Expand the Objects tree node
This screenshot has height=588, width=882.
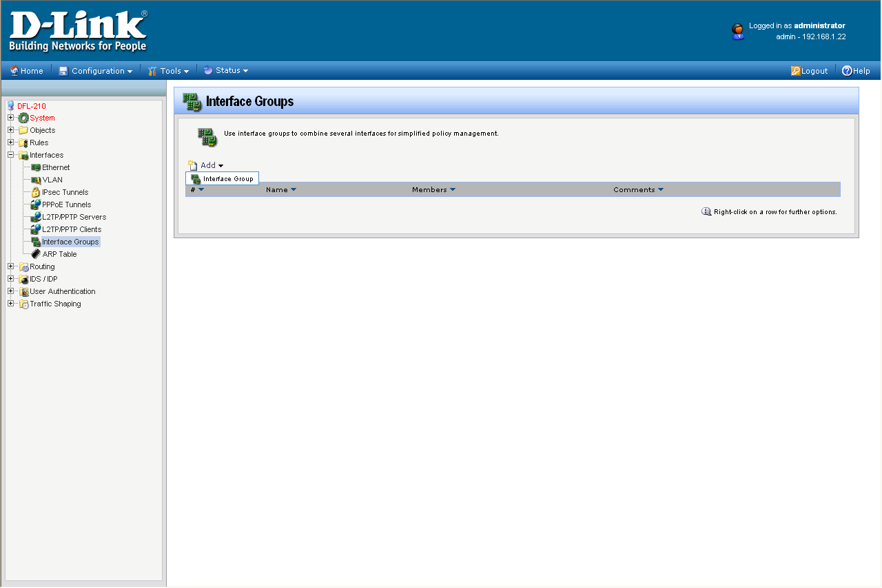tap(10, 130)
